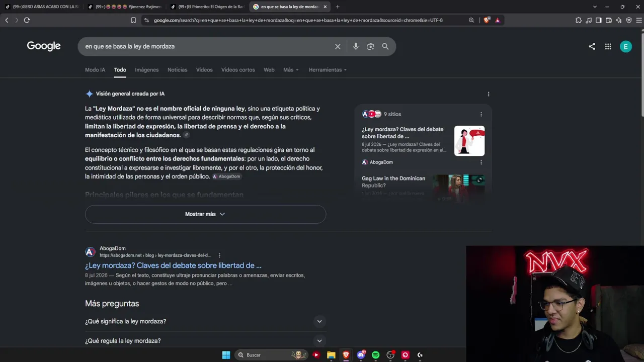Screen dimensions: 644x362
Task: Switch to the 'GERO ARIAS ACABO CON LA' tab
Action: click(42, 7)
